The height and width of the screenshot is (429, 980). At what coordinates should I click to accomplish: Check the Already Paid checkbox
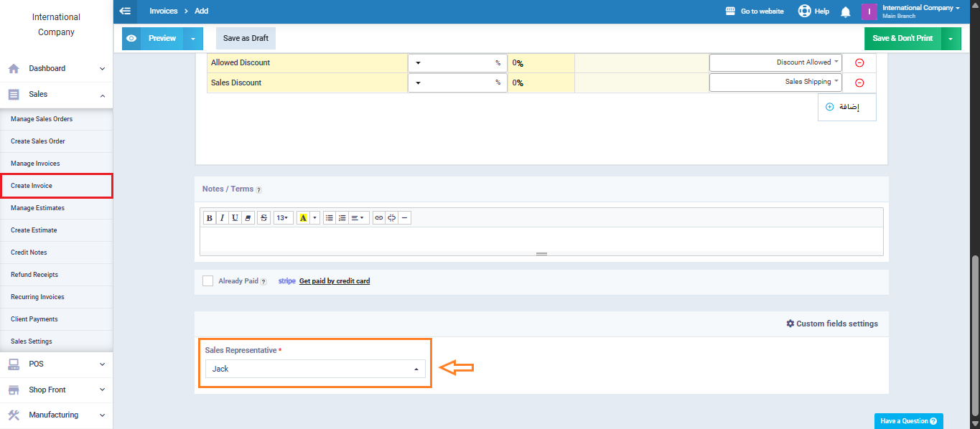click(x=208, y=281)
